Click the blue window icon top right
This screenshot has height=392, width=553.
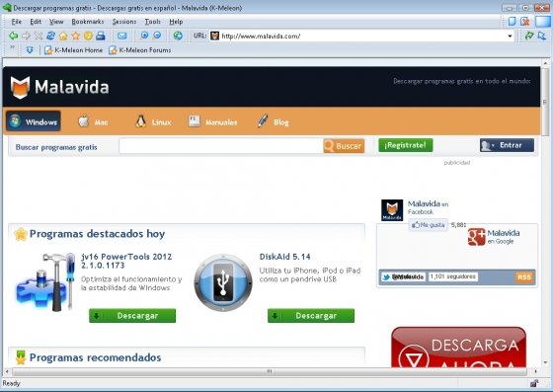[543, 21]
